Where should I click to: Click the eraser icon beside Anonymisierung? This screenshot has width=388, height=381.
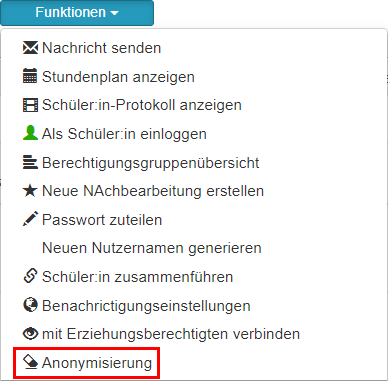[30, 362]
